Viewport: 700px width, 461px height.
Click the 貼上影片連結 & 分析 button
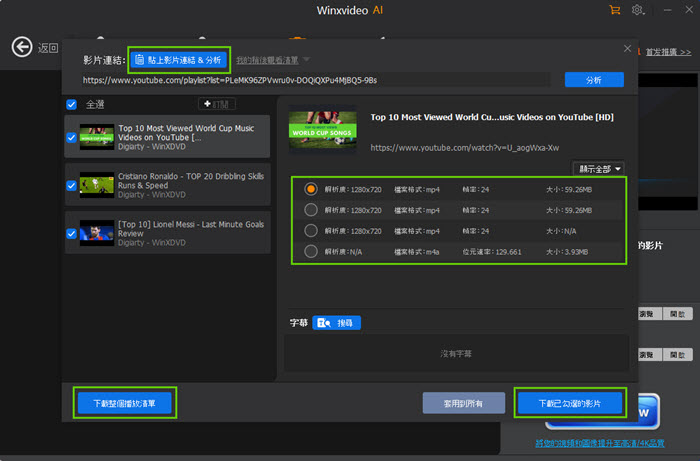pyautogui.click(x=178, y=60)
